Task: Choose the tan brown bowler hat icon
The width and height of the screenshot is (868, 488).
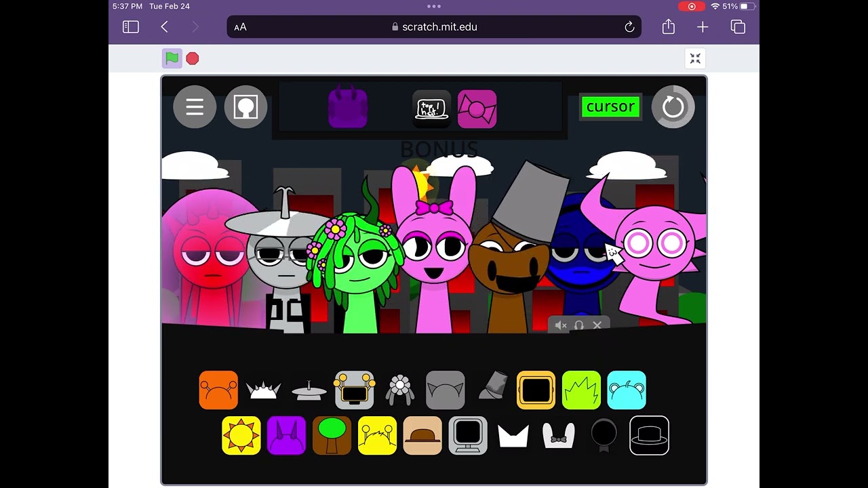Action: pos(422,435)
